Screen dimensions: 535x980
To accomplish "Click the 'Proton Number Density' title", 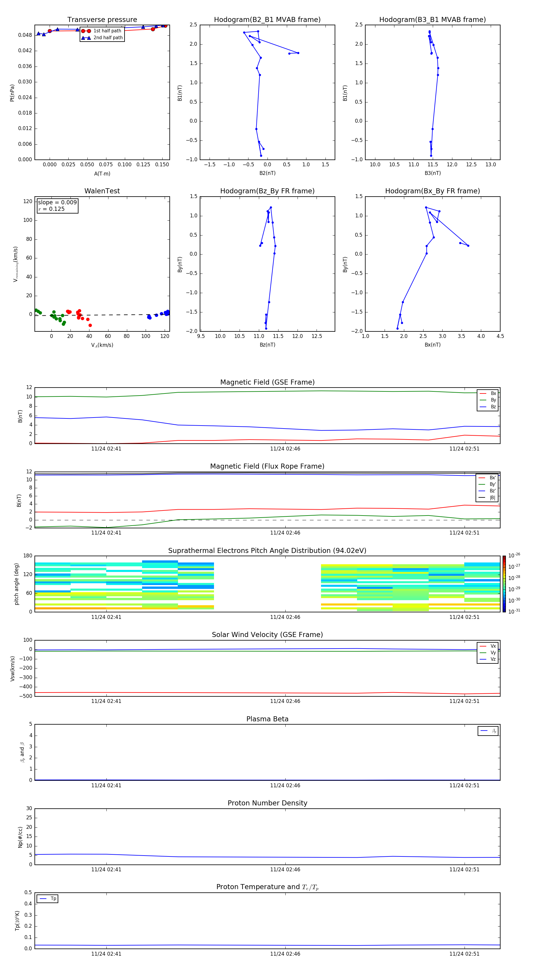I will (267, 803).
